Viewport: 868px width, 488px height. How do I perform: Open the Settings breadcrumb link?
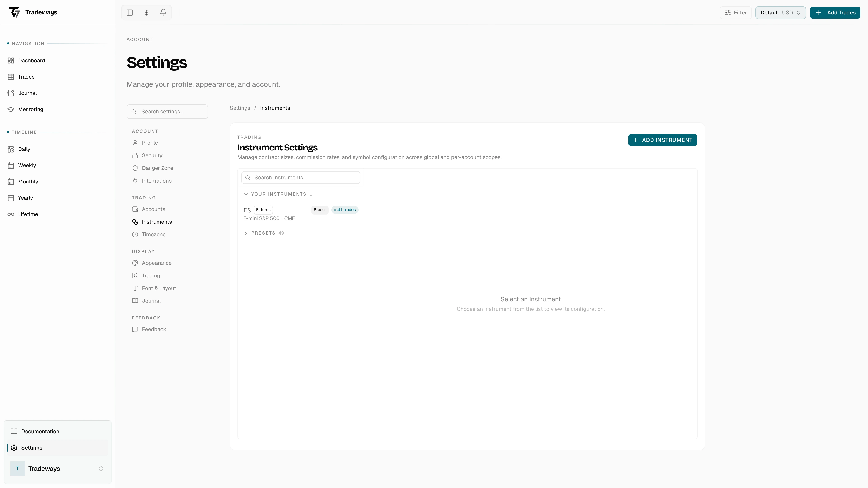(x=240, y=108)
